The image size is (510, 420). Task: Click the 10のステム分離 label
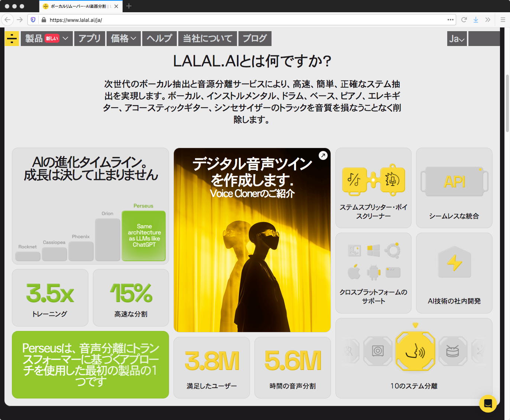[414, 386]
